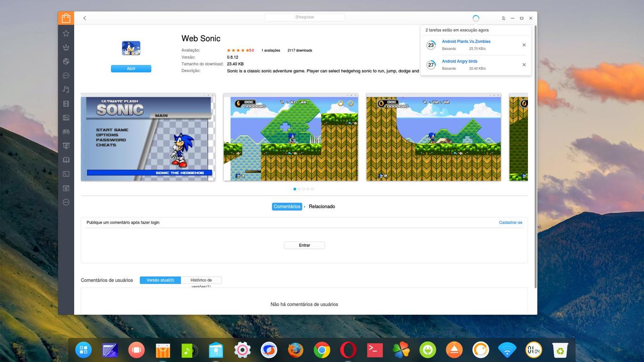The width and height of the screenshot is (644, 362).
Task: Open the video film category icon
Action: (x=66, y=104)
